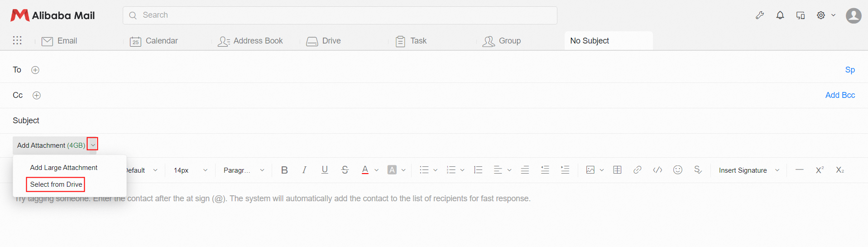
Task: Open the device client icon
Action: click(x=801, y=15)
